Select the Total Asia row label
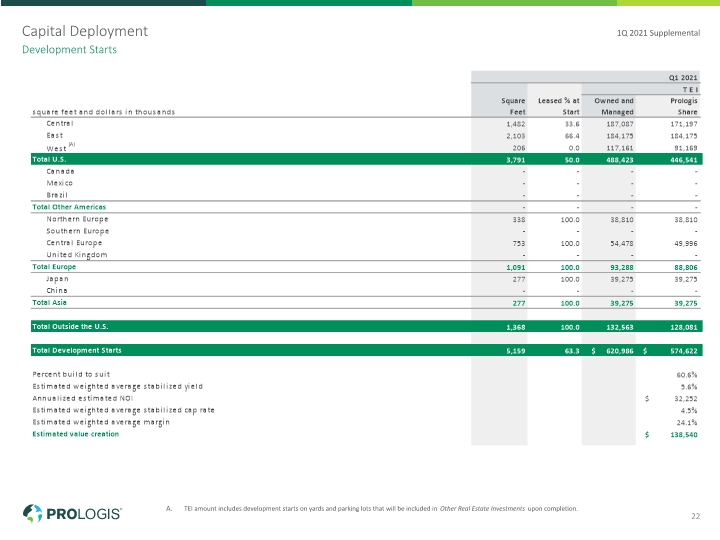 point(49,303)
